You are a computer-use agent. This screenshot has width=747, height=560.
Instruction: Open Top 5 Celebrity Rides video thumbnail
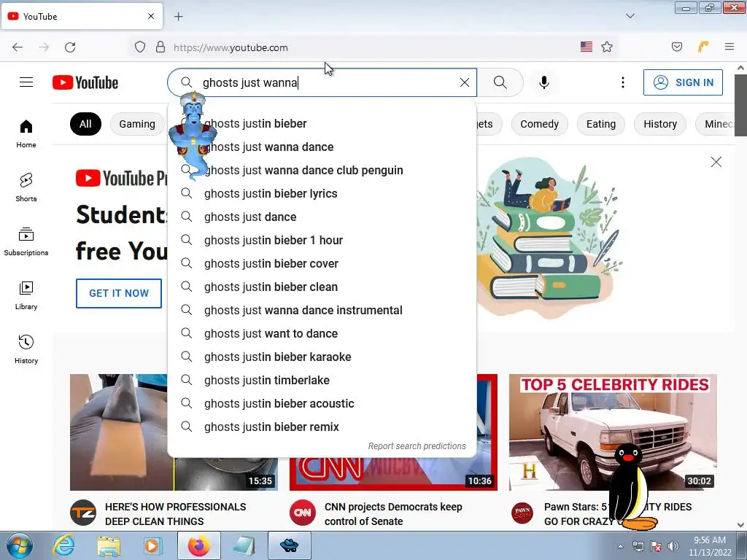(613, 432)
